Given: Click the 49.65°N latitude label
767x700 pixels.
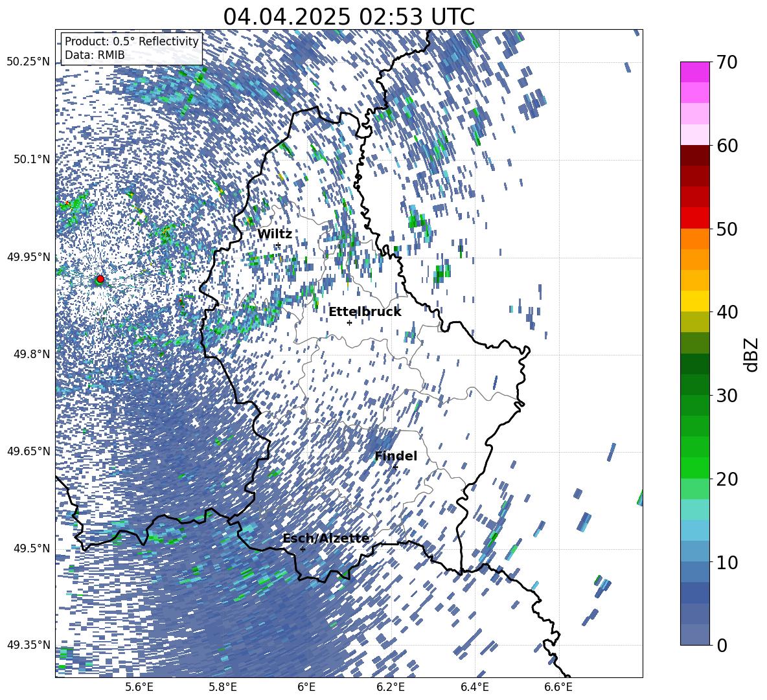Looking at the screenshot, I should point(29,451).
